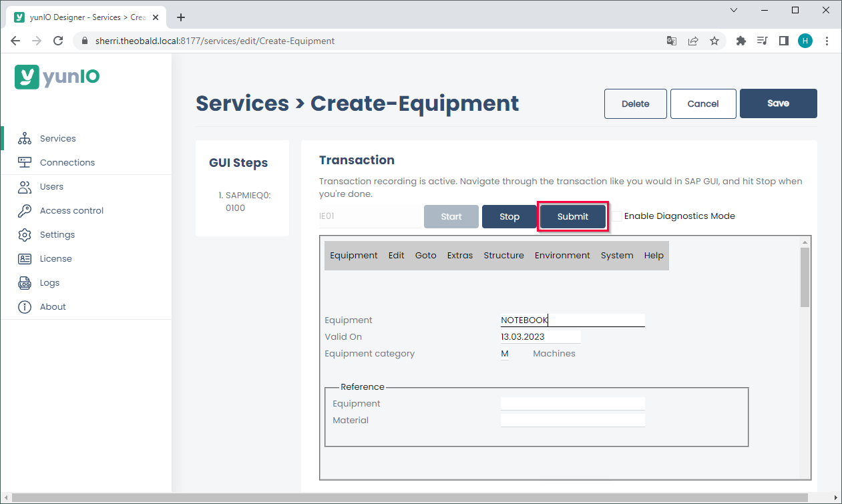Viewport: 842px width, 504px height.
Task: Click the translate page icon
Action: pos(672,41)
